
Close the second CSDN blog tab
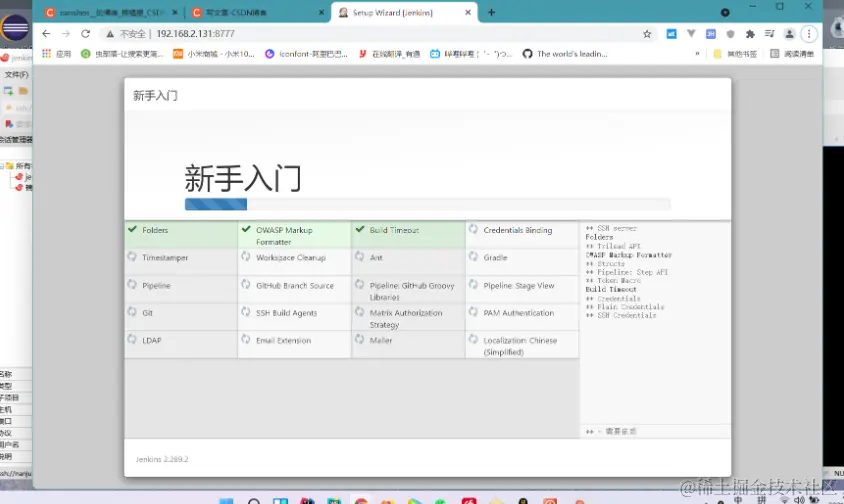tap(321, 12)
